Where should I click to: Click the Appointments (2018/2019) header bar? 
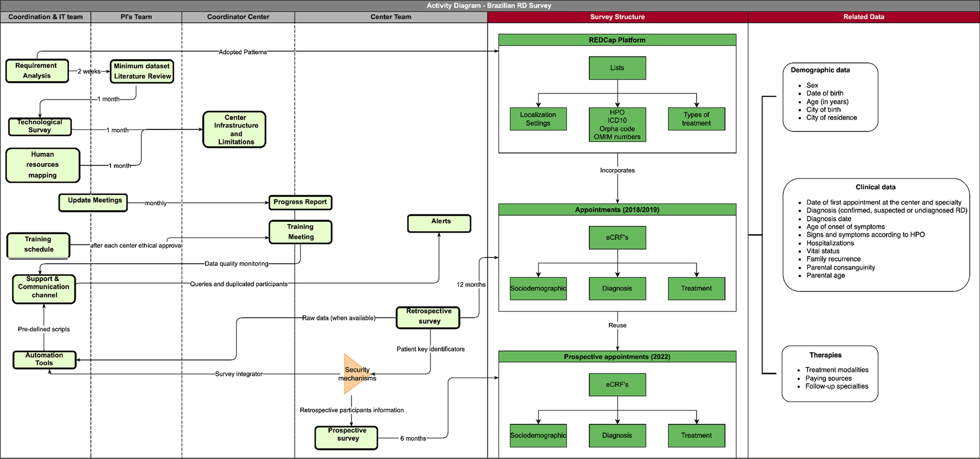point(617,209)
